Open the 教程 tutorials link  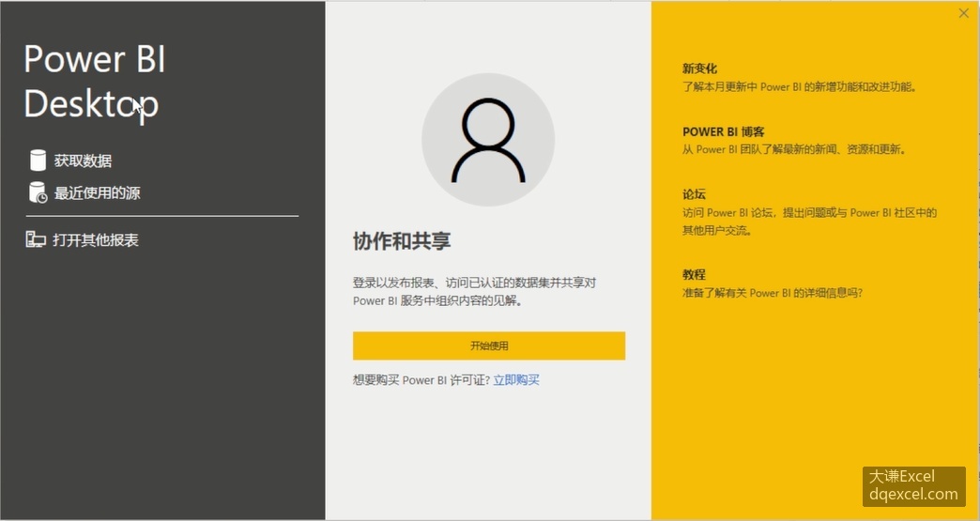click(x=694, y=274)
